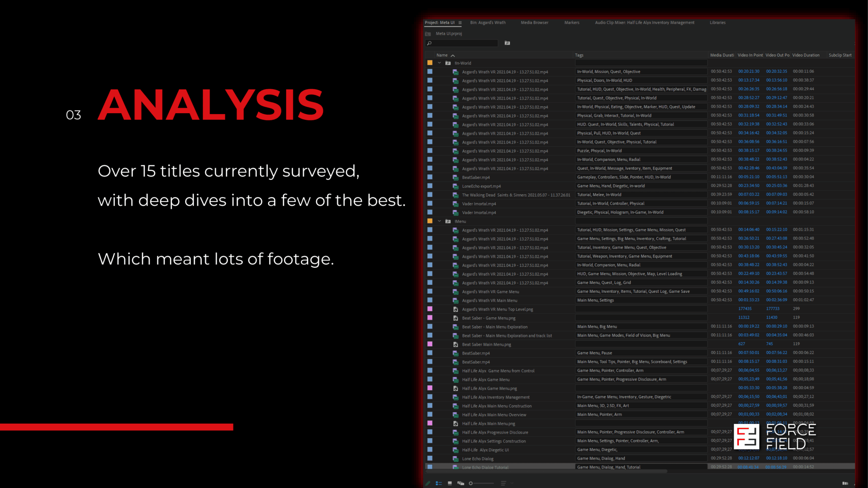This screenshot has height=488, width=868.
Task: Switch to Freeform View
Action: click(x=460, y=483)
